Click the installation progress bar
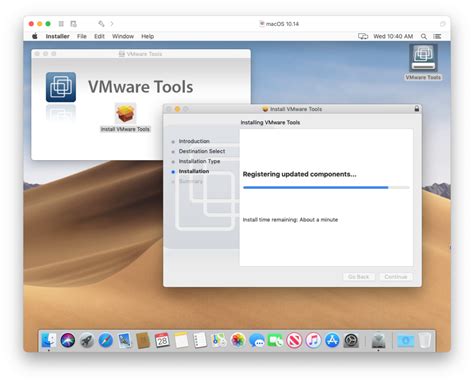This screenshot has width=474, height=383. [326, 187]
